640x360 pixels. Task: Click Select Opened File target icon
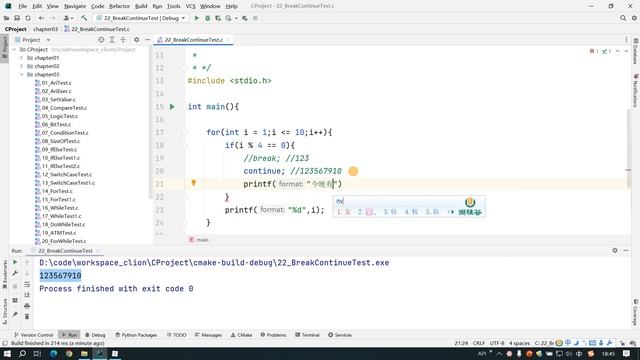[101, 40]
